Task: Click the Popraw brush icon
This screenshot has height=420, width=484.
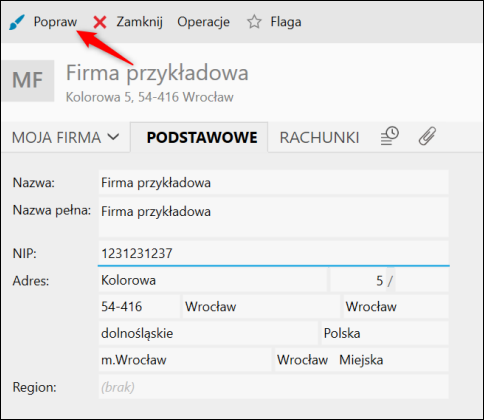Action: click(x=17, y=22)
